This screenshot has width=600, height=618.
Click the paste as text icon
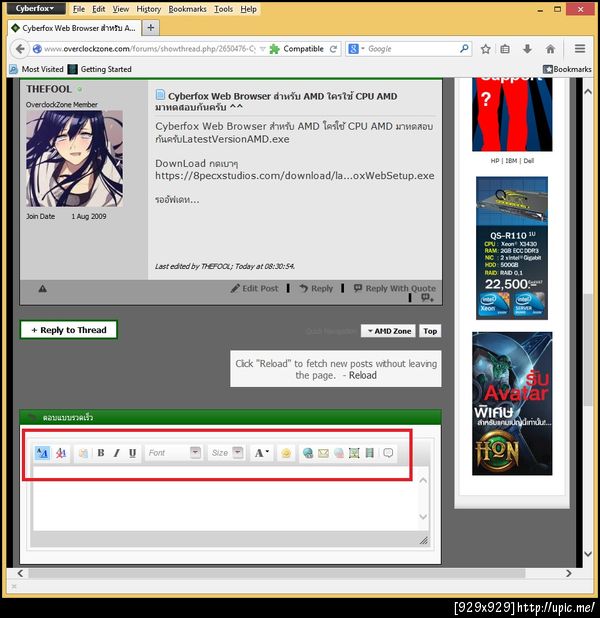[x=83, y=453]
